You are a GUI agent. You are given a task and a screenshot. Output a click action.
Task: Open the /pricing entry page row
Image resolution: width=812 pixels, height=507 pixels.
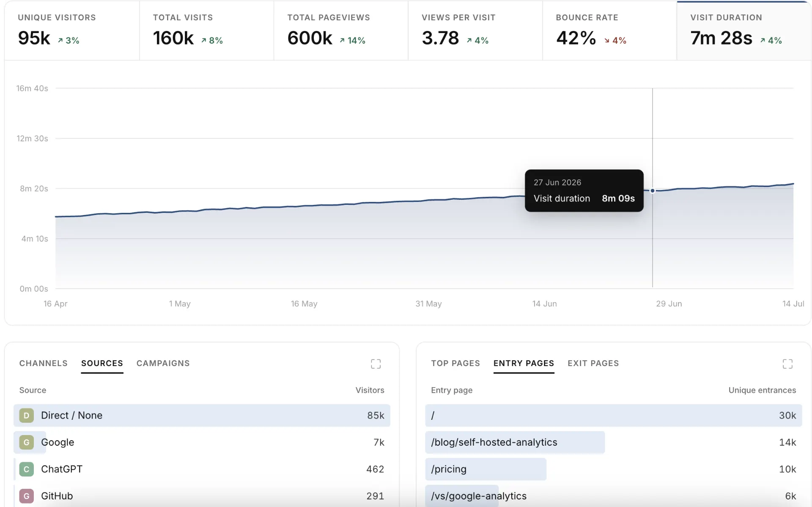613,469
